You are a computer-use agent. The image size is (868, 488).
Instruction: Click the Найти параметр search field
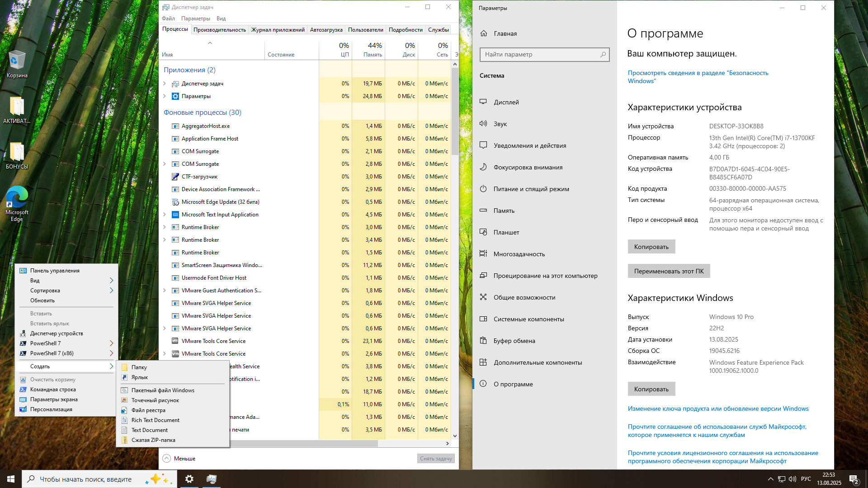point(544,55)
